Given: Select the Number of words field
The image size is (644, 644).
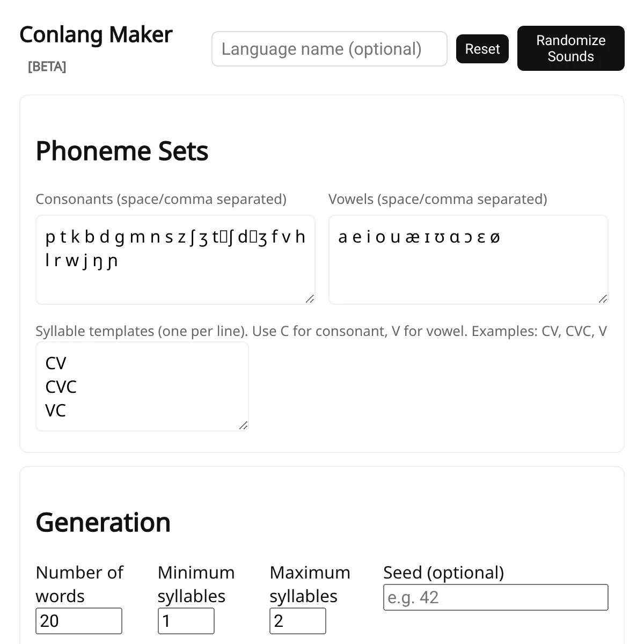Looking at the screenshot, I should [x=78, y=621].
